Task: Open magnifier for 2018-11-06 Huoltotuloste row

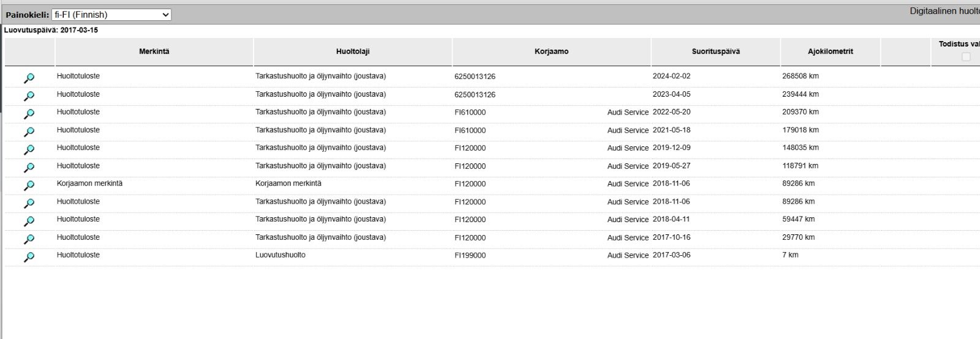Action: (29, 203)
